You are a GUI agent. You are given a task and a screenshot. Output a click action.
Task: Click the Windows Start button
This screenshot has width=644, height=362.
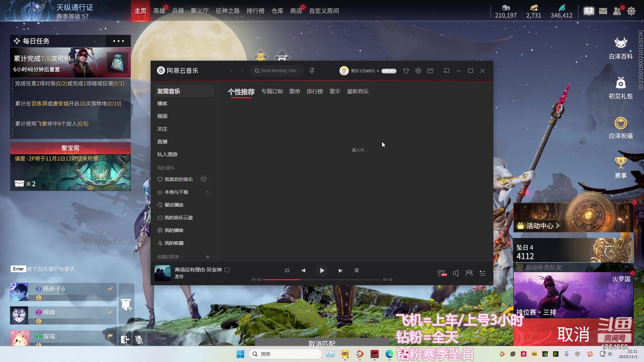240,354
